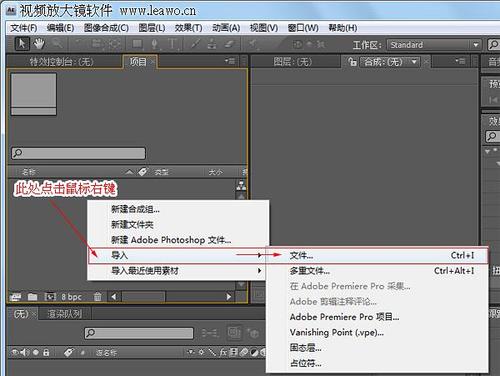Screen dimensions: 500x376
Task: Select the Text tool
Action: coord(172,44)
